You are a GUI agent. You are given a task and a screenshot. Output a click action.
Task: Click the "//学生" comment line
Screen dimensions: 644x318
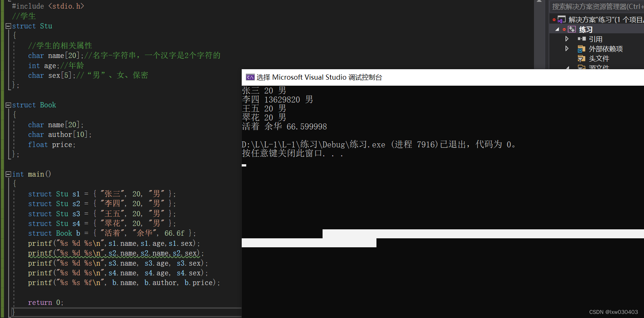click(x=24, y=16)
